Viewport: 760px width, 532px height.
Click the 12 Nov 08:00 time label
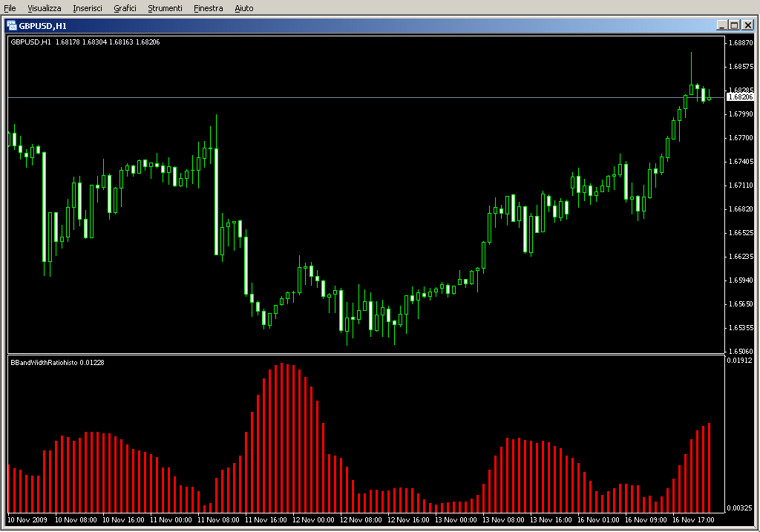coord(361,520)
